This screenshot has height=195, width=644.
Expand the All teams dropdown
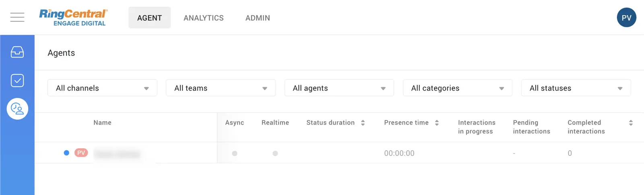(221, 88)
